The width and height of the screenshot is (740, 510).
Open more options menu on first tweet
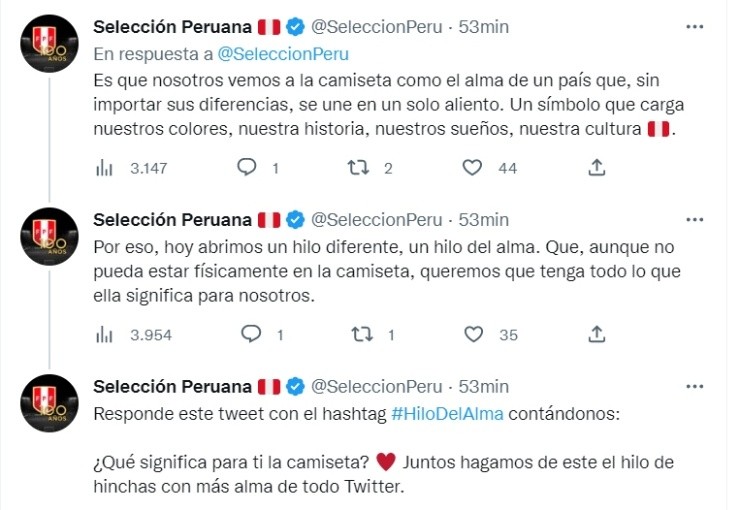click(x=693, y=25)
